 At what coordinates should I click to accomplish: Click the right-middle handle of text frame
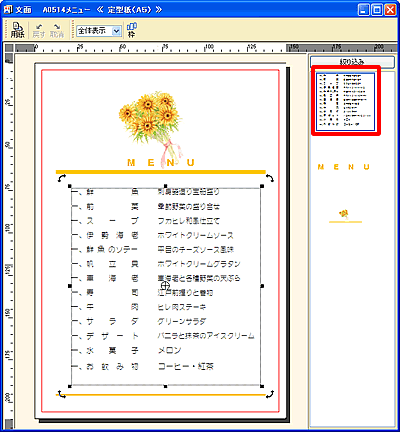(x=262, y=286)
